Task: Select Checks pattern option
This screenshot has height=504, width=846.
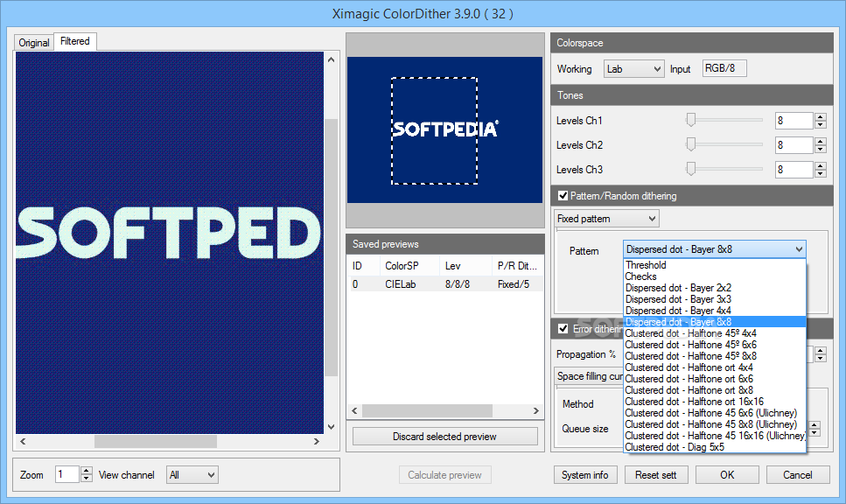Action: click(715, 276)
